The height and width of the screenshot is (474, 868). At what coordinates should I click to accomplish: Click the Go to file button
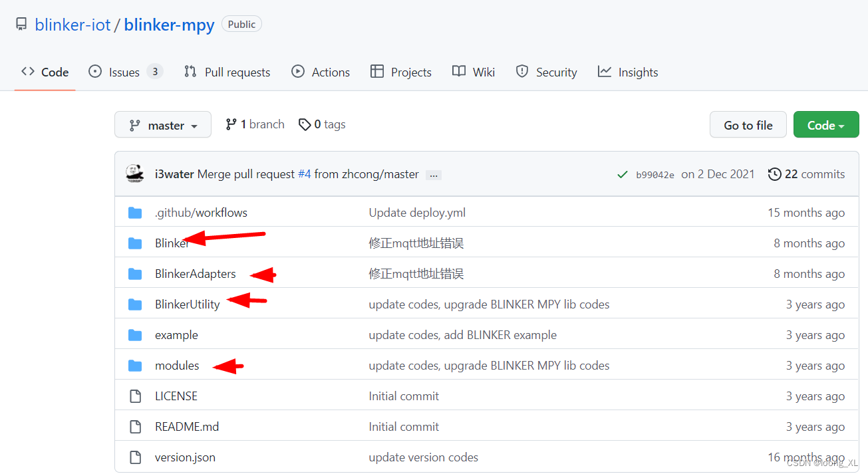tap(748, 125)
